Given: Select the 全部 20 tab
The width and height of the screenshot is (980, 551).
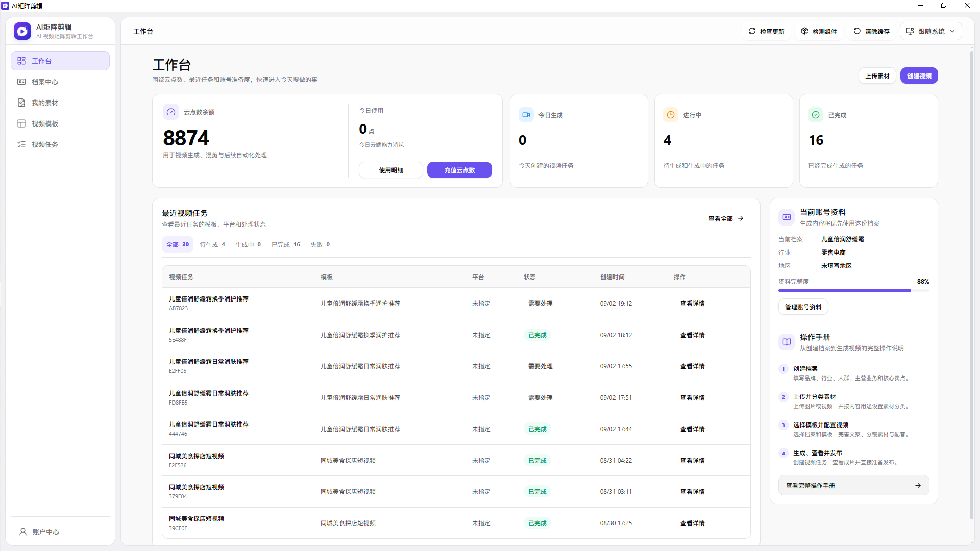Looking at the screenshot, I should tap(178, 245).
